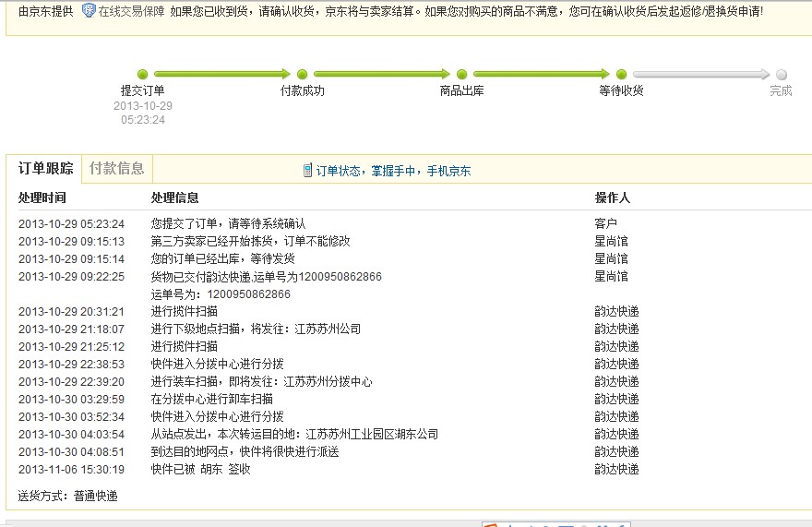
Task: Click the 处理信息 column header
Action: (x=174, y=198)
